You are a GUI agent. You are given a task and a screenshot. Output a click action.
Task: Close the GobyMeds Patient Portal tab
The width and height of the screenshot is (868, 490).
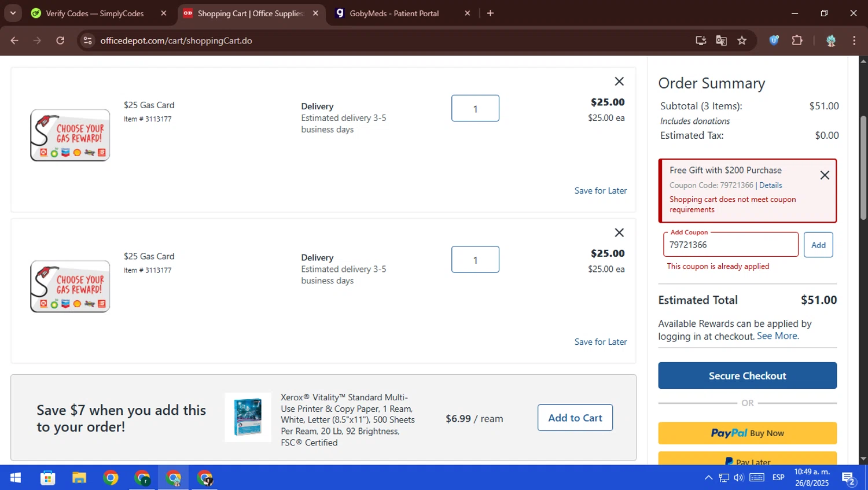(x=467, y=13)
